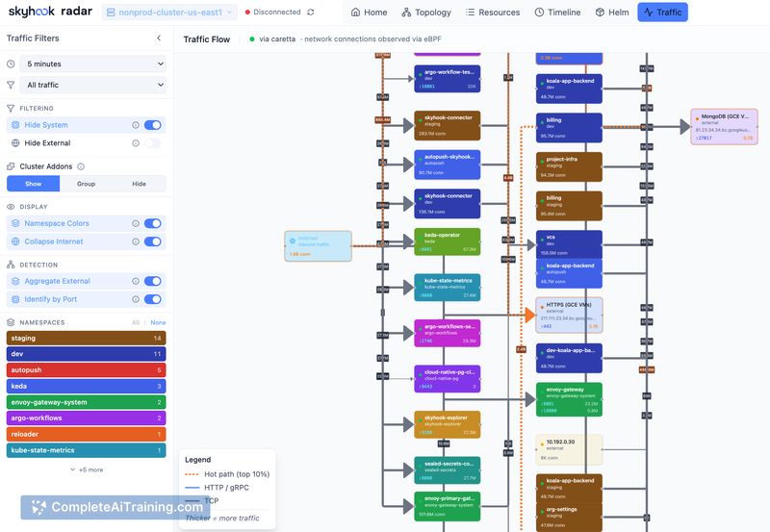Click the Internet inbound traffic node
Viewport: 770px width, 532px height.
pos(319,246)
